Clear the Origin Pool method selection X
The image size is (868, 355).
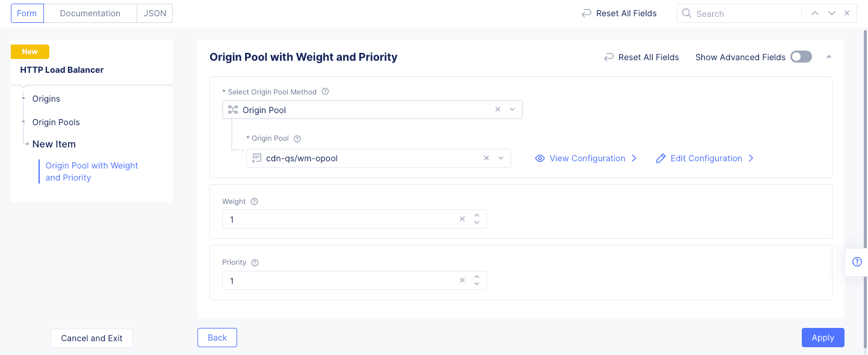tap(498, 110)
